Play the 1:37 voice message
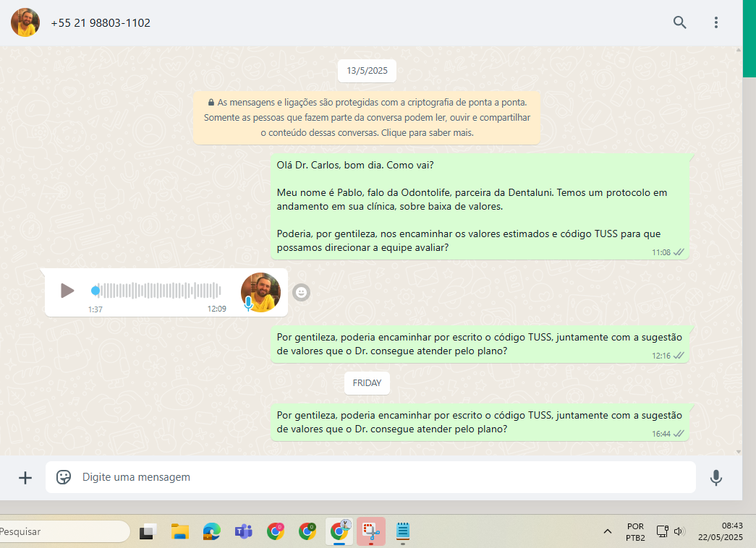This screenshot has width=756, height=548. (67, 291)
